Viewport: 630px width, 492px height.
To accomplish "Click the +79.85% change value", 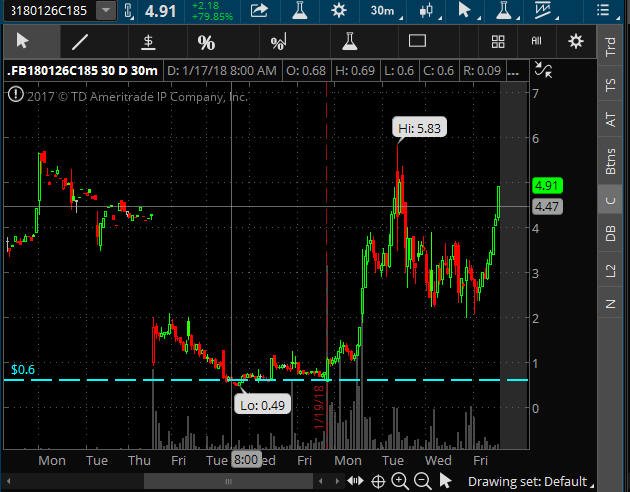I will click(212, 16).
